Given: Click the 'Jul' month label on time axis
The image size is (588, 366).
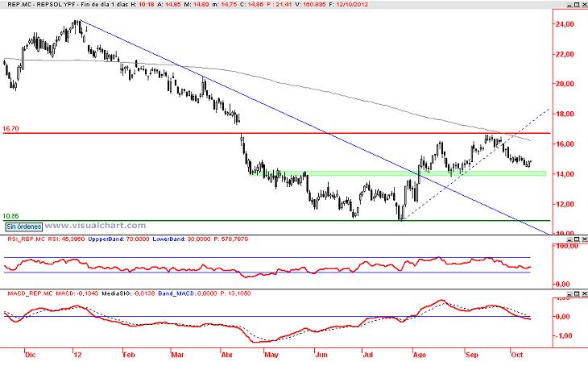Looking at the screenshot, I should click(x=368, y=355).
